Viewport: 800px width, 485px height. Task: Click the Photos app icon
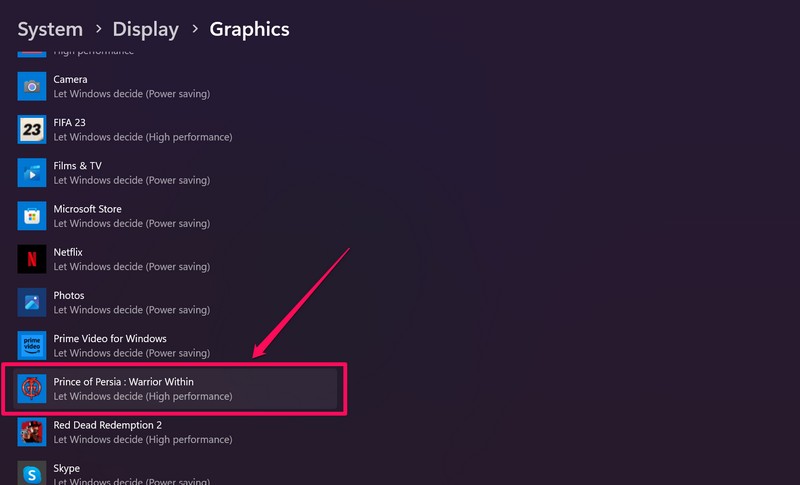(x=32, y=302)
